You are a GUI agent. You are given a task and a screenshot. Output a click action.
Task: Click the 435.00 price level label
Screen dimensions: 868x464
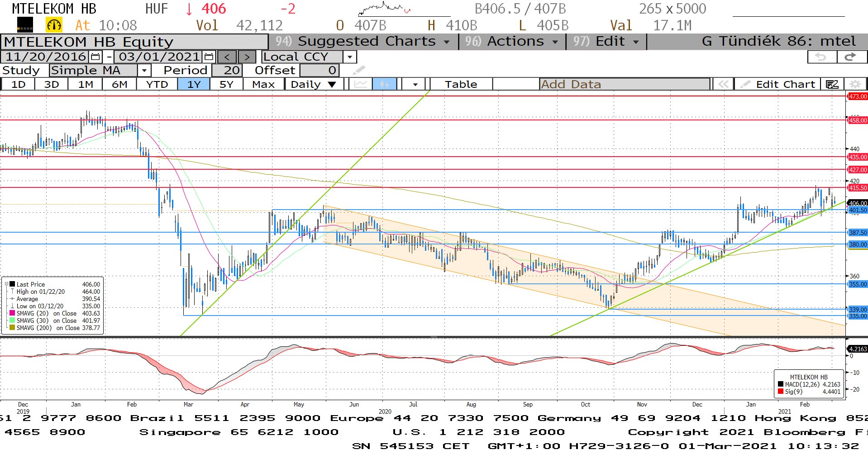pyautogui.click(x=857, y=157)
